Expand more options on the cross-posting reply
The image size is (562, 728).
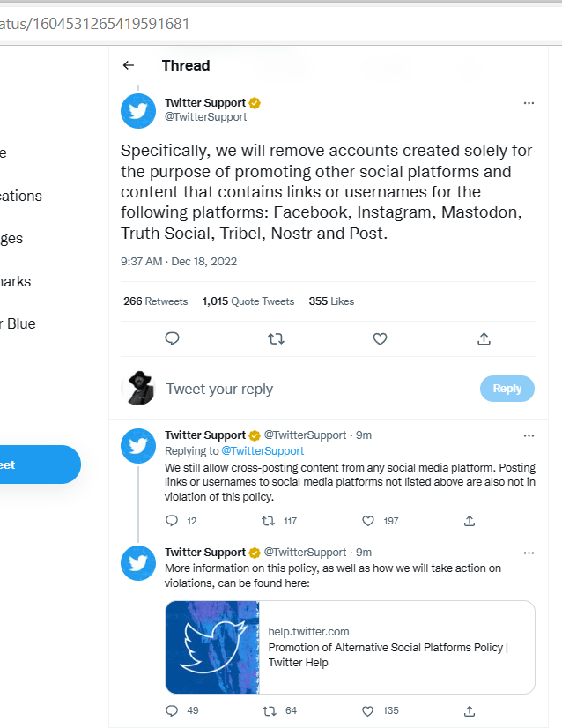(529, 435)
